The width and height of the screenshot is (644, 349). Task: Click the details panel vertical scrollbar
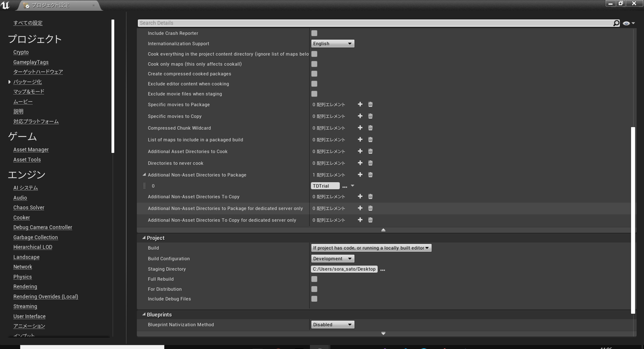(x=633, y=220)
